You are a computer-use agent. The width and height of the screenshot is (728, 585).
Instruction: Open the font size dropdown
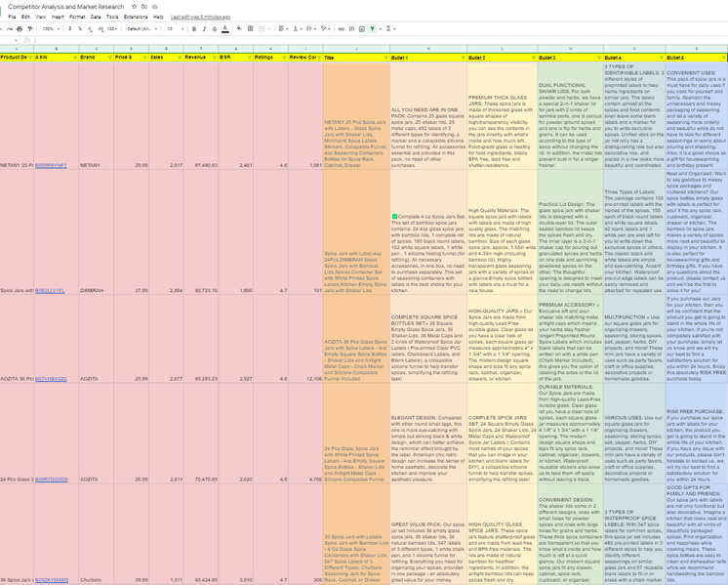tap(175, 28)
